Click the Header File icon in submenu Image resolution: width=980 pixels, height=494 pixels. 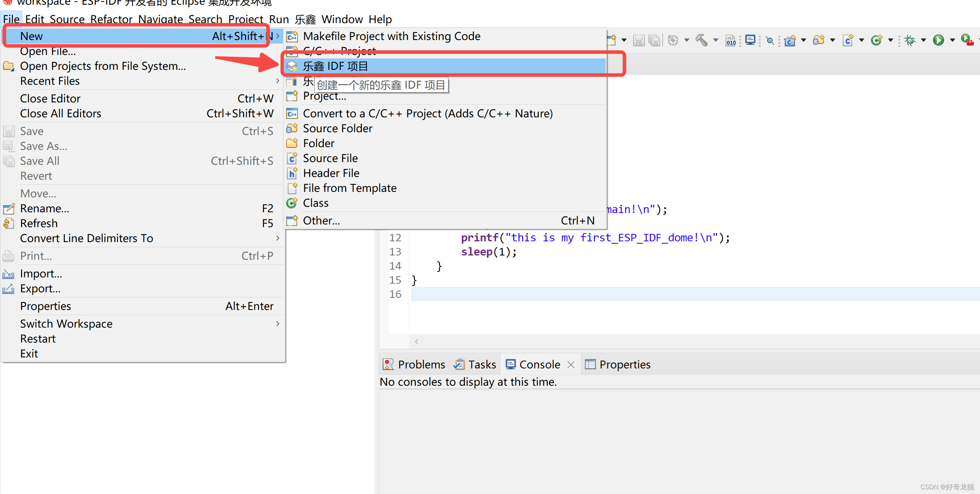[292, 173]
